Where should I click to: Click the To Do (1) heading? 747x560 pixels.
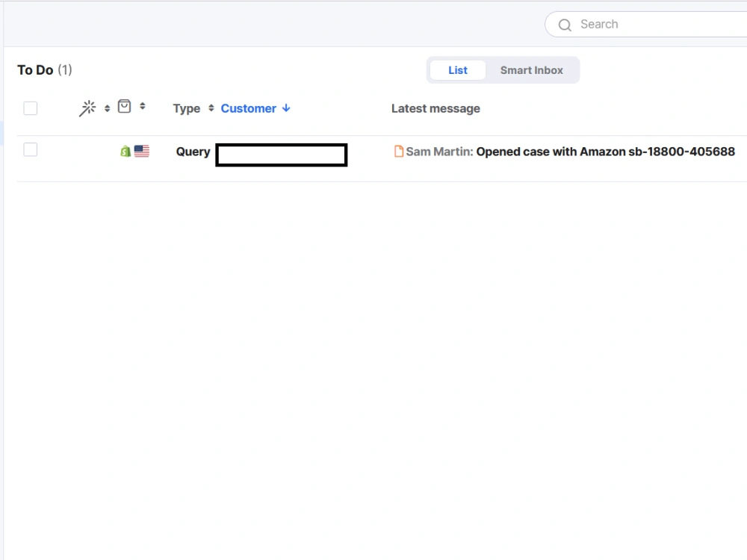coord(45,70)
